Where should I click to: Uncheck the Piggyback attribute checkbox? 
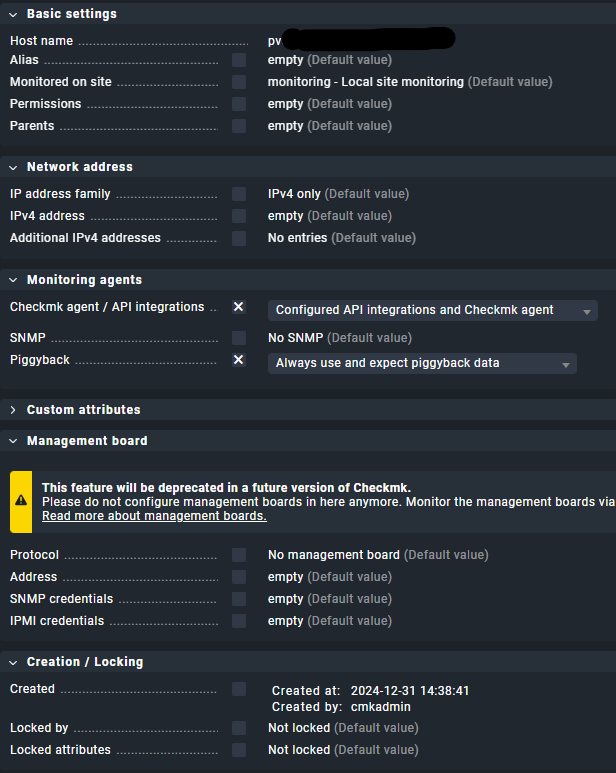coord(239,360)
